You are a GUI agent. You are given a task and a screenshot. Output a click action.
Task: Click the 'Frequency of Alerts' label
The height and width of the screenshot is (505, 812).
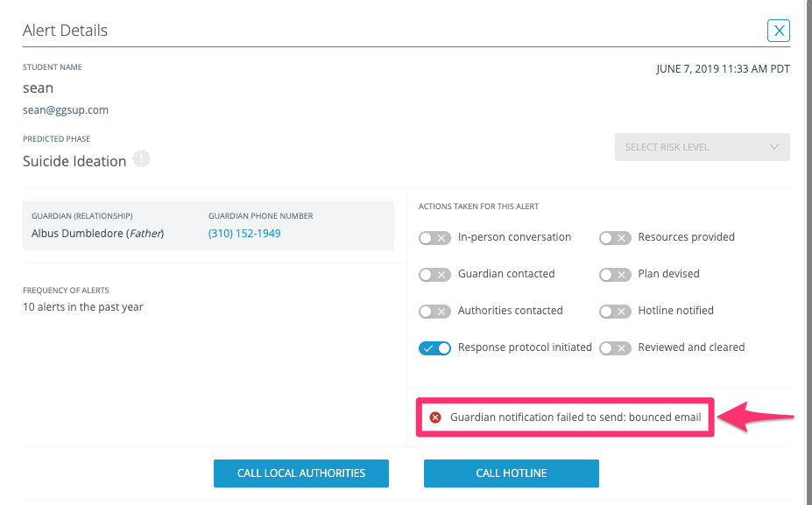[x=66, y=291]
